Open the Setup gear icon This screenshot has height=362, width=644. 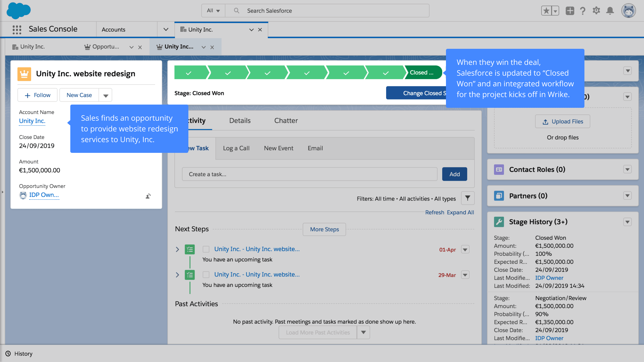point(596,11)
